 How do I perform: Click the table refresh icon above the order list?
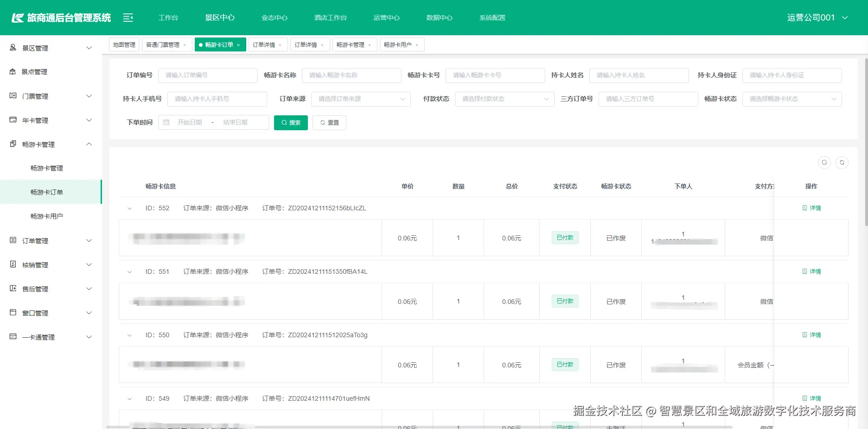coord(842,163)
